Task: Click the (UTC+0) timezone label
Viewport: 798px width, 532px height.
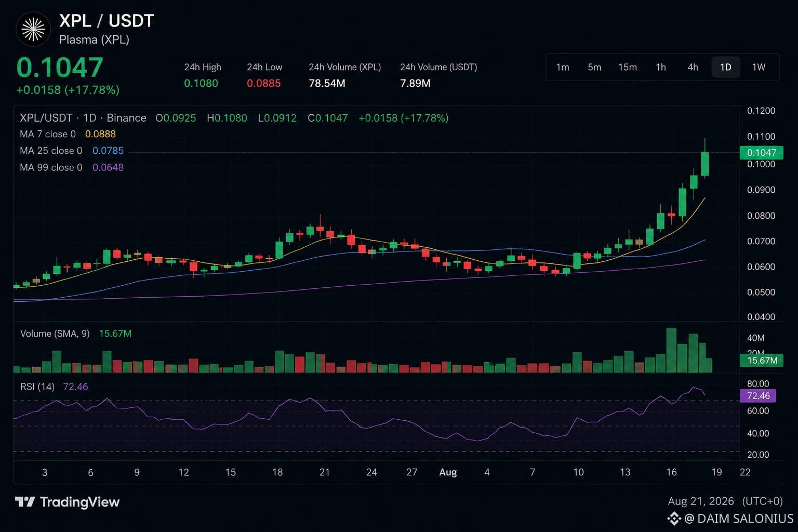Action: click(x=762, y=501)
